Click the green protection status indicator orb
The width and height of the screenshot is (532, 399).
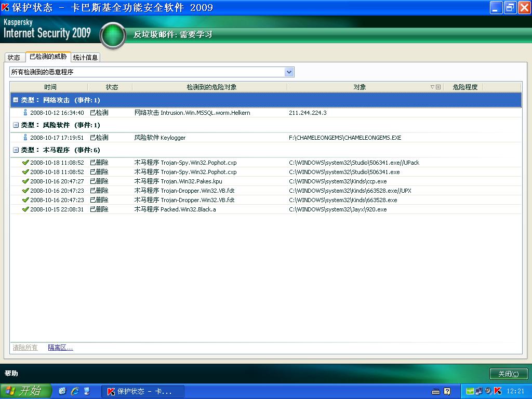click(x=113, y=35)
